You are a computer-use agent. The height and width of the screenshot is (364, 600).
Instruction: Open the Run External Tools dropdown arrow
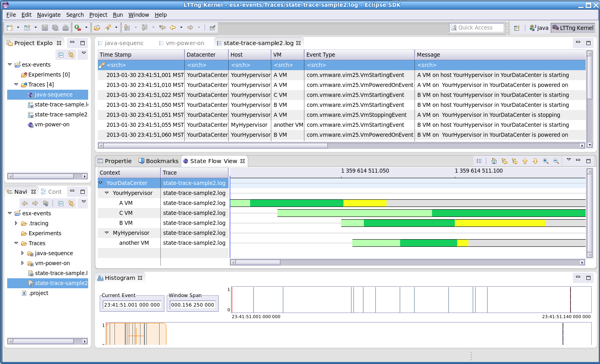[x=86, y=28]
